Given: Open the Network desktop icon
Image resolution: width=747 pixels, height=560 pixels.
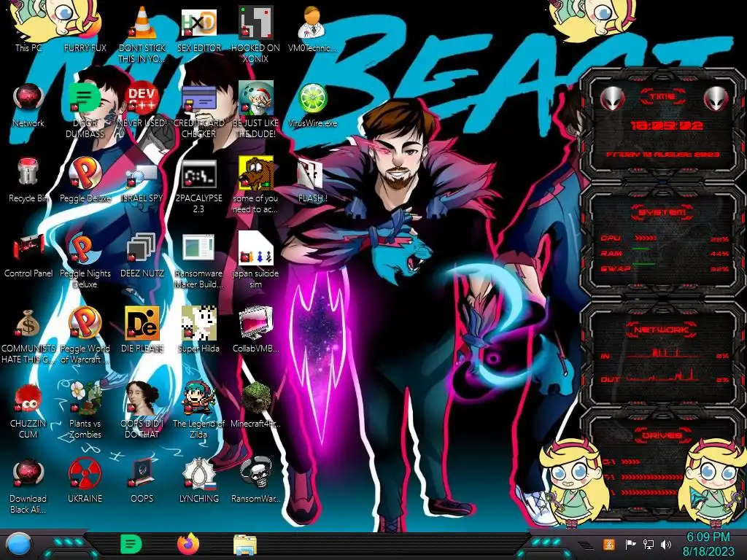Looking at the screenshot, I should [x=28, y=104].
